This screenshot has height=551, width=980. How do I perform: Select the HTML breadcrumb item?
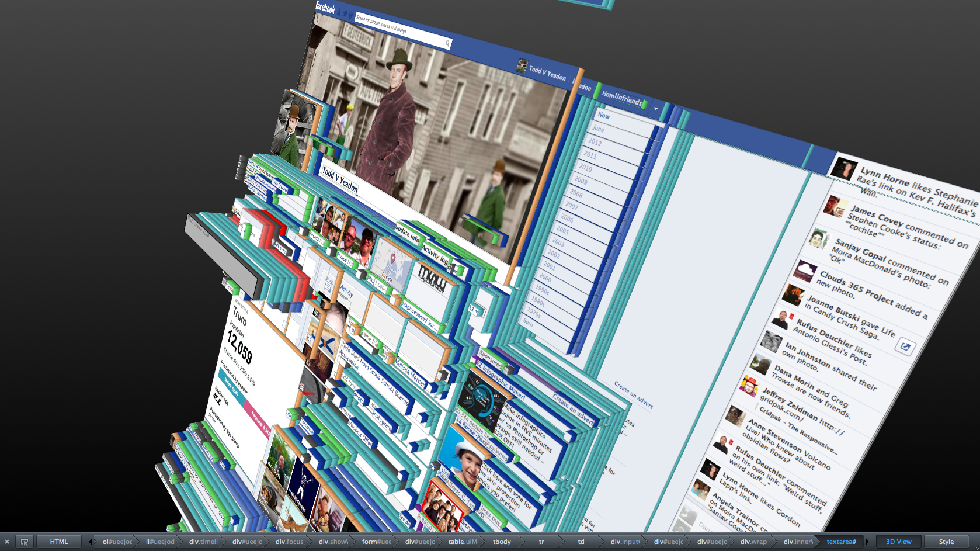click(x=58, y=542)
